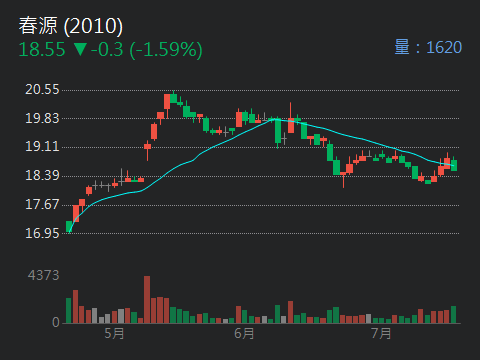Screen dimensions: 480x360
Task: Click the volume label 量 : 1620
Action: [428, 47]
